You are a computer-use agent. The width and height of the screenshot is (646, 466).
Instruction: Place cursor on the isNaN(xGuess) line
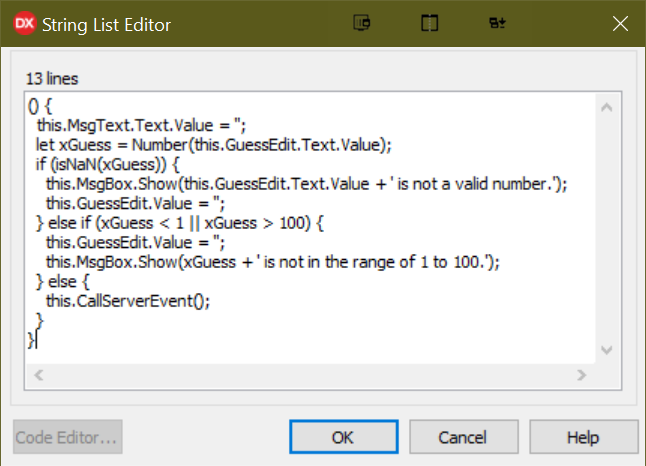pos(108,163)
